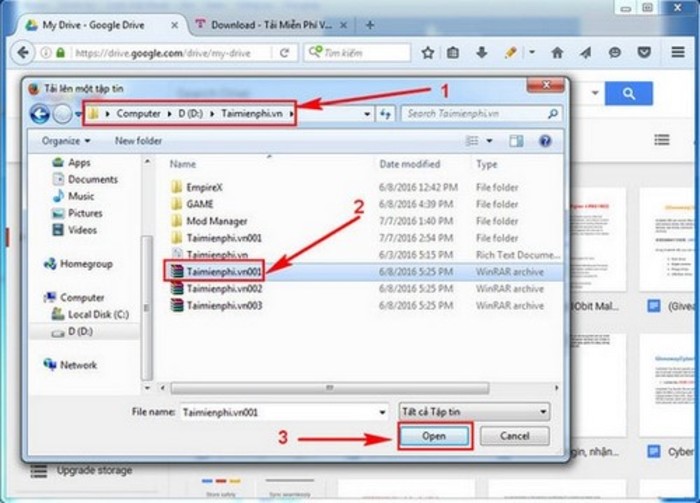The width and height of the screenshot is (700, 503).
Task: Click the highlighter pencil toolbar icon
Action: (x=510, y=53)
